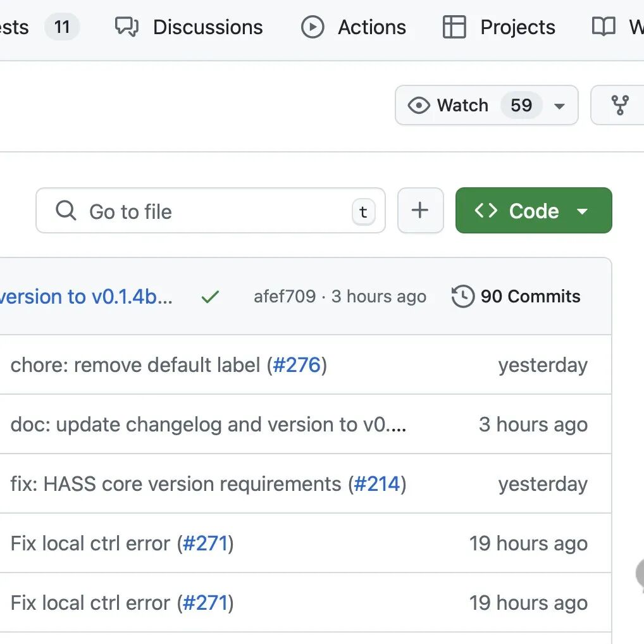Click the fork icon button

tap(620, 105)
